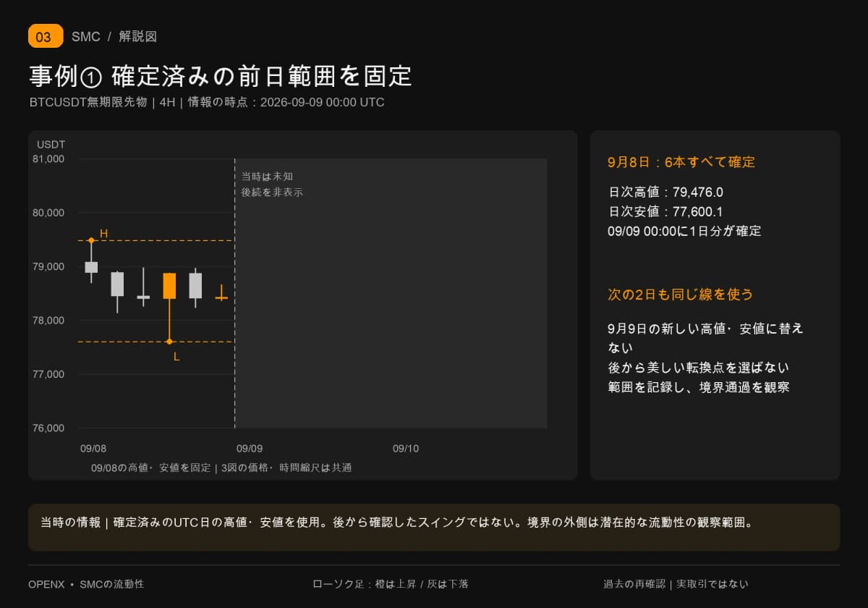
Task: Click the 09/08 date axis label
Action: (x=93, y=449)
